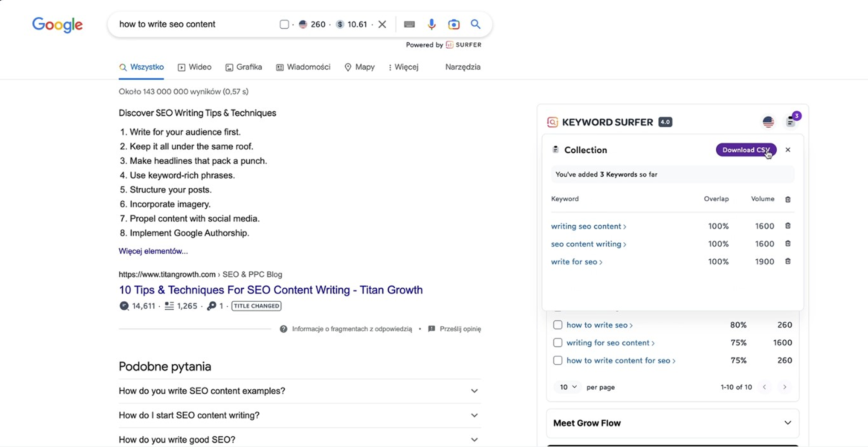Switch to the Wideo tab
Viewport: 868px width, 447px height.
[x=195, y=67]
